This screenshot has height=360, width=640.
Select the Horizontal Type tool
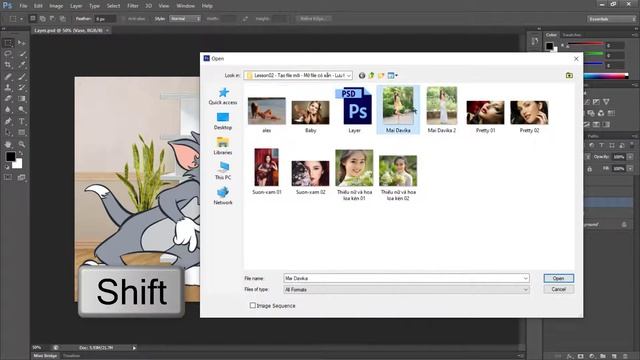click(x=22, y=121)
